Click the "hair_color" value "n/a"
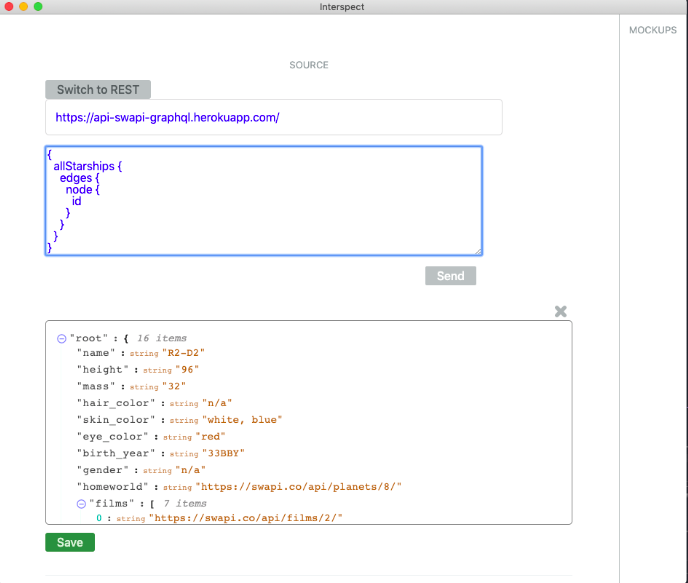 [x=217, y=403]
